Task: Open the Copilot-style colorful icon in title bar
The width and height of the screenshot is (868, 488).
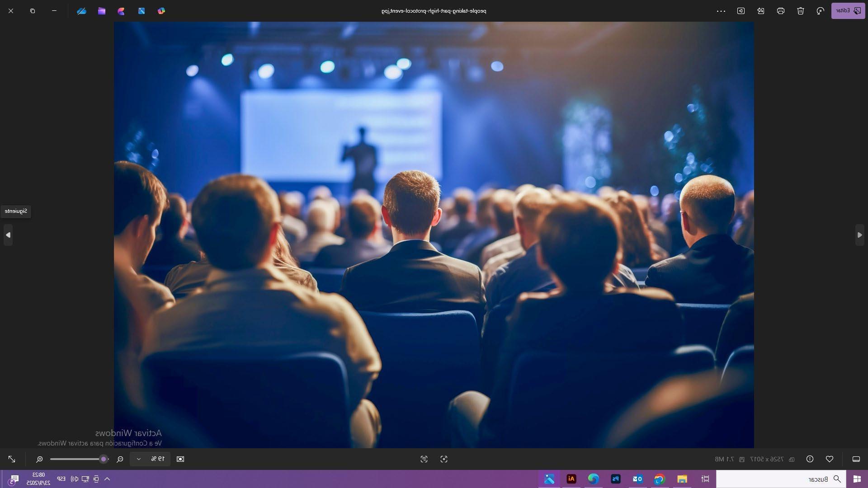Action: point(161,11)
